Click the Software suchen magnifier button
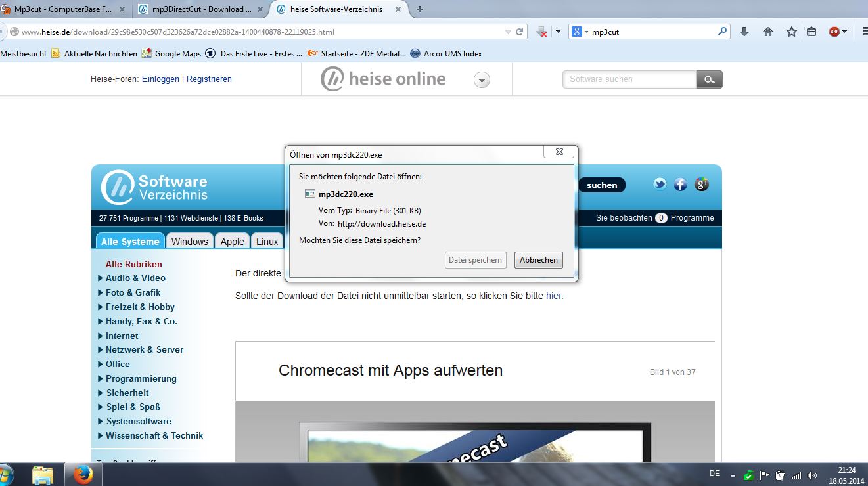Viewport: 868px width, 486px height. tap(710, 79)
